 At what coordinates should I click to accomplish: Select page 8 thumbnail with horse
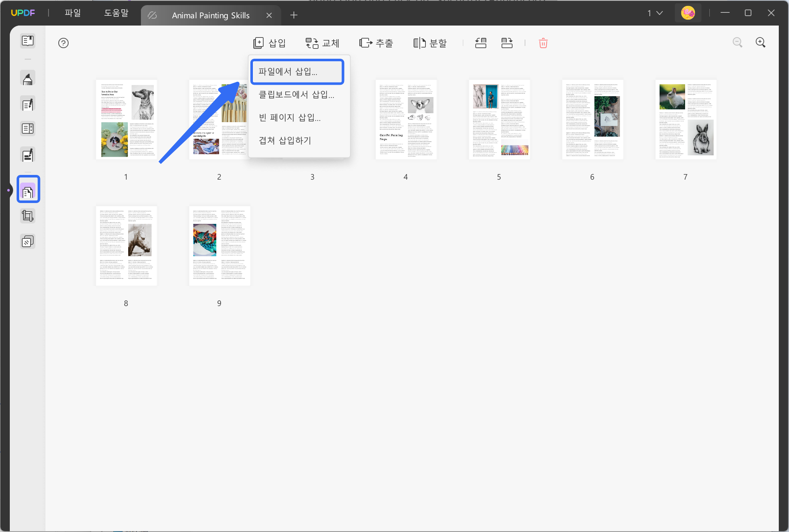126,246
